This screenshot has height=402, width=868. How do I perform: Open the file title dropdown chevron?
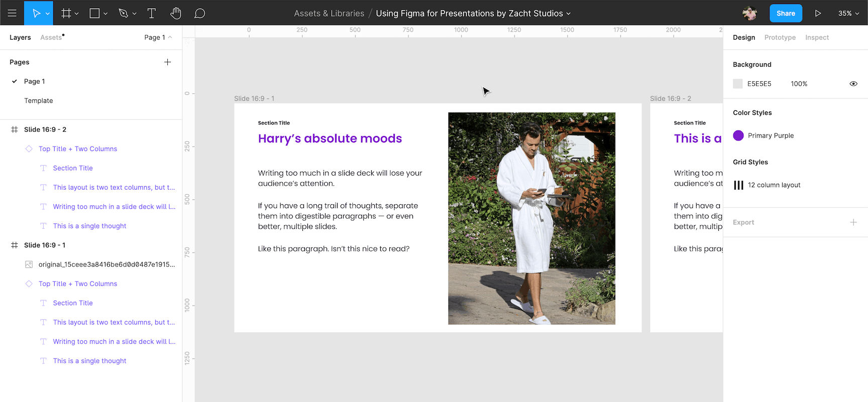tap(569, 14)
